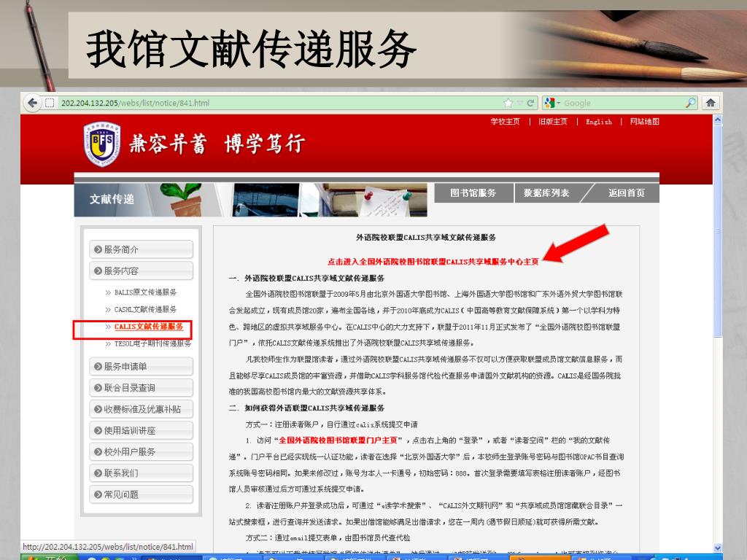Viewport: 747px width, 560px height.
Task: Reload the page with refresh icon
Action: pos(530,103)
